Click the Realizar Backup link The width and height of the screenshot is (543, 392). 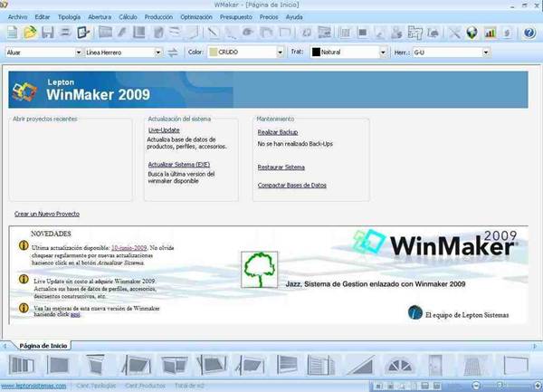point(278,132)
